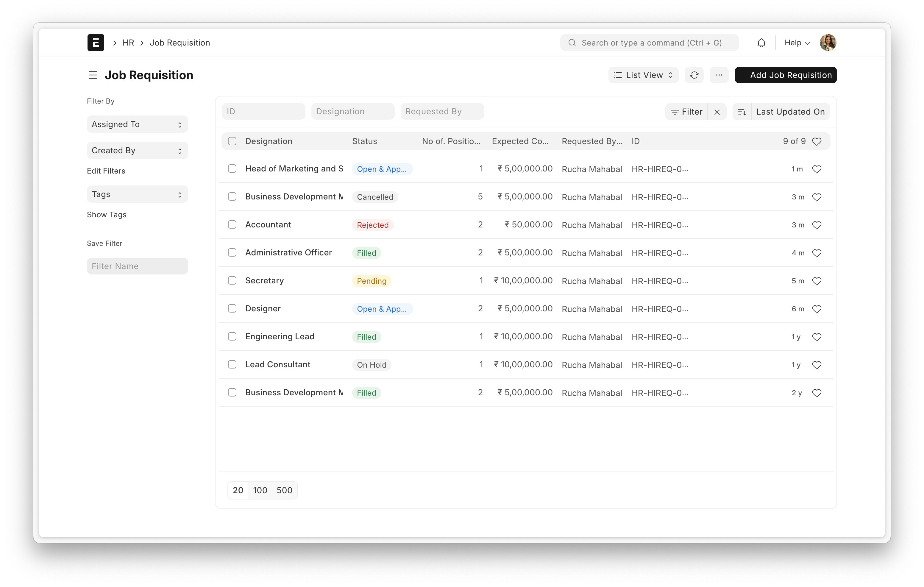Screen dimensions: 924x587
Task: Select all rows with header checkbox
Action: 232,141
